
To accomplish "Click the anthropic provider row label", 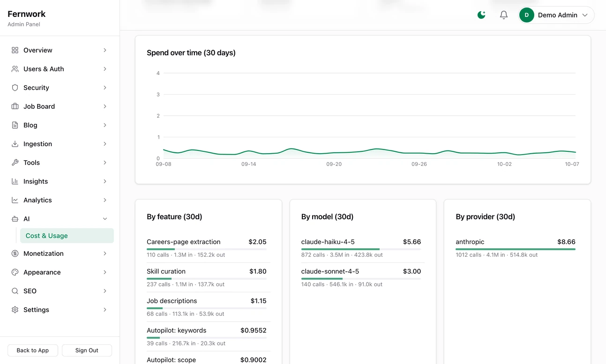I will (x=470, y=242).
